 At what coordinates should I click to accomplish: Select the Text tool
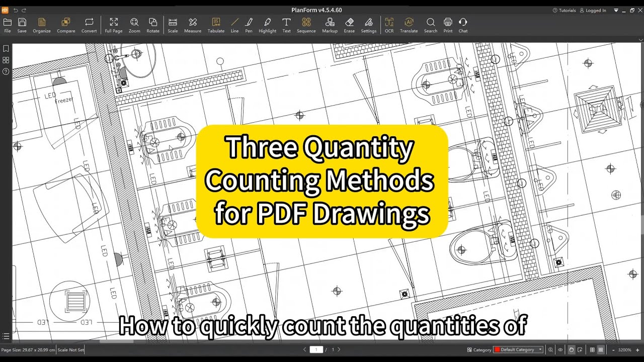pyautogui.click(x=286, y=25)
